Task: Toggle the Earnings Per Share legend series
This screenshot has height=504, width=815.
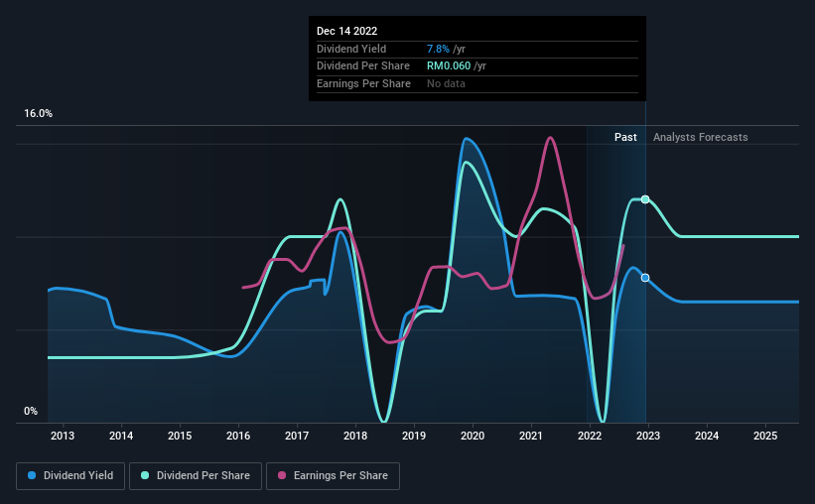Action: (333, 475)
